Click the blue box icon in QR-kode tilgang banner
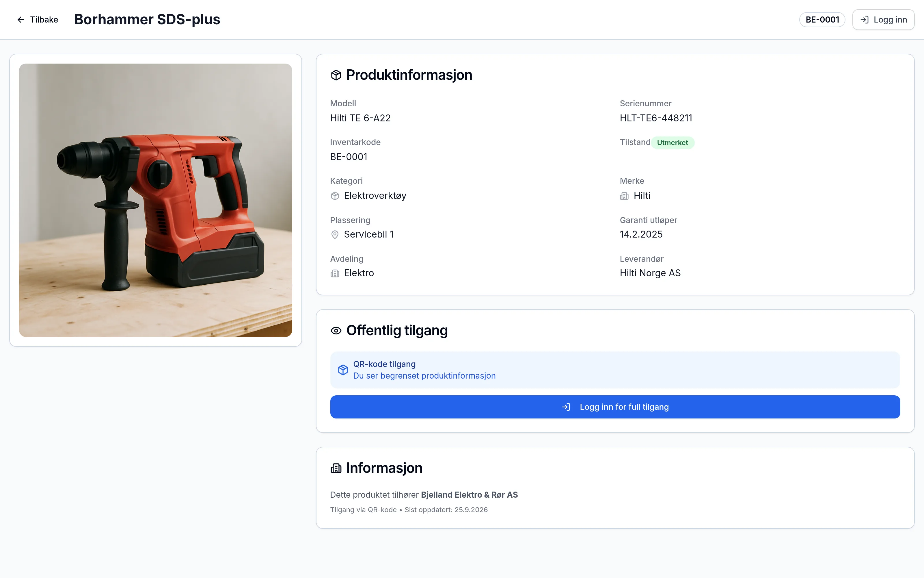 tap(343, 370)
